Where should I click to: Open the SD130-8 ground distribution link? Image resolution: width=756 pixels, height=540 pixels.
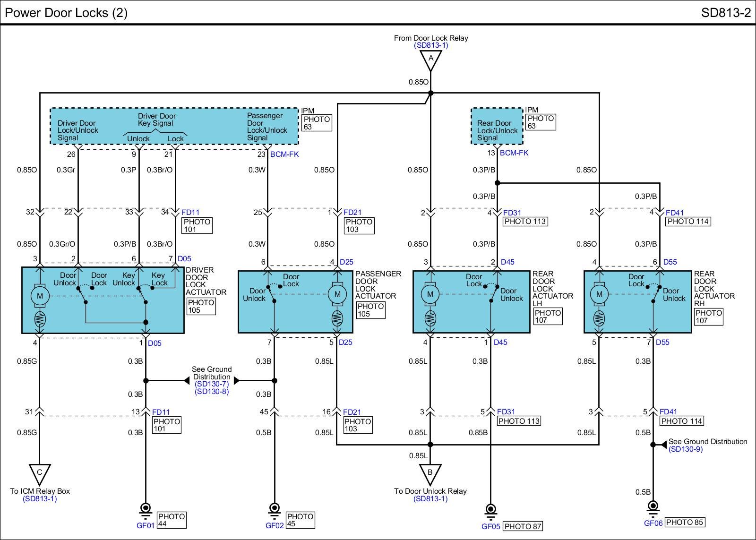[x=211, y=392]
